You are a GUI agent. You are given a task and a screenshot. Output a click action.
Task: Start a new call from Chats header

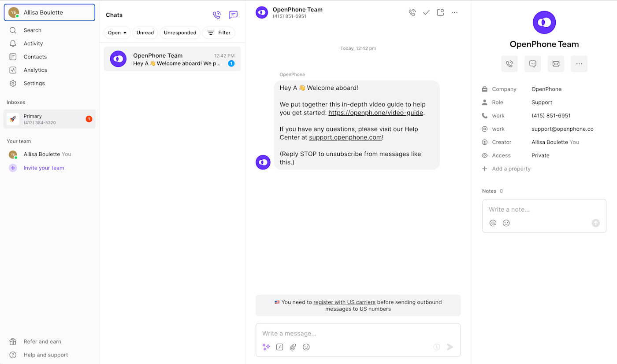[x=216, y=15]
